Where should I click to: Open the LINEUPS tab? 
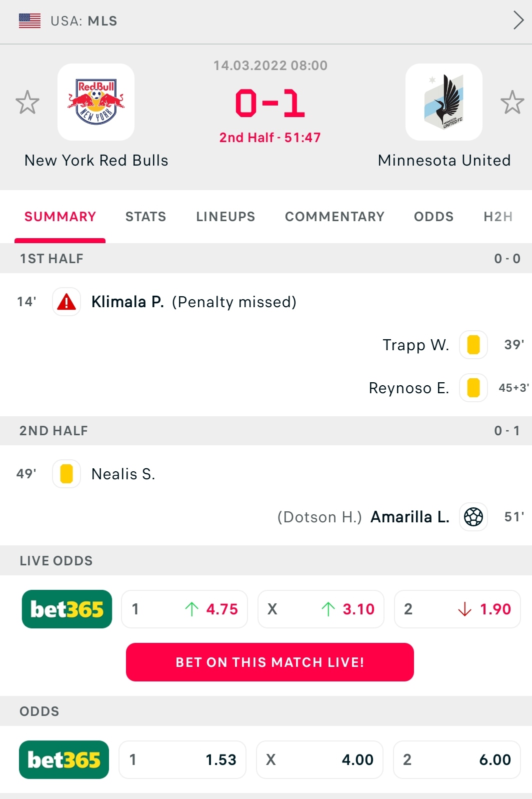coord(225,217)
